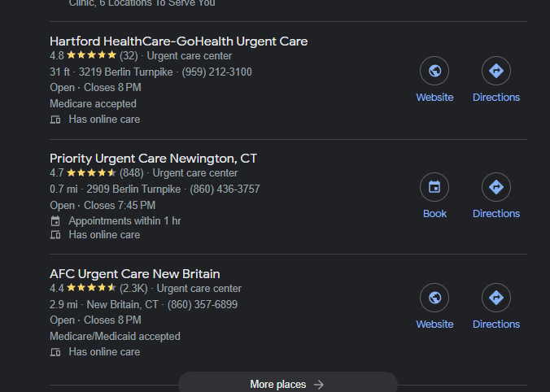The width and height of the screenshot is (550, 392).
Task: Get directions to Hartford HealthCare-GoHealth Urgent Care
Action: (x=495, y=72)
